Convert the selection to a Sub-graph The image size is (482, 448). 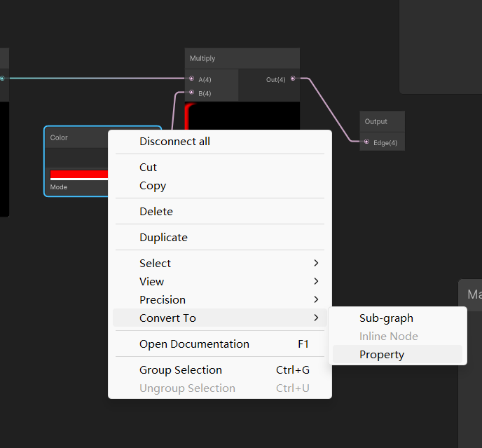(x=386, y=318)
